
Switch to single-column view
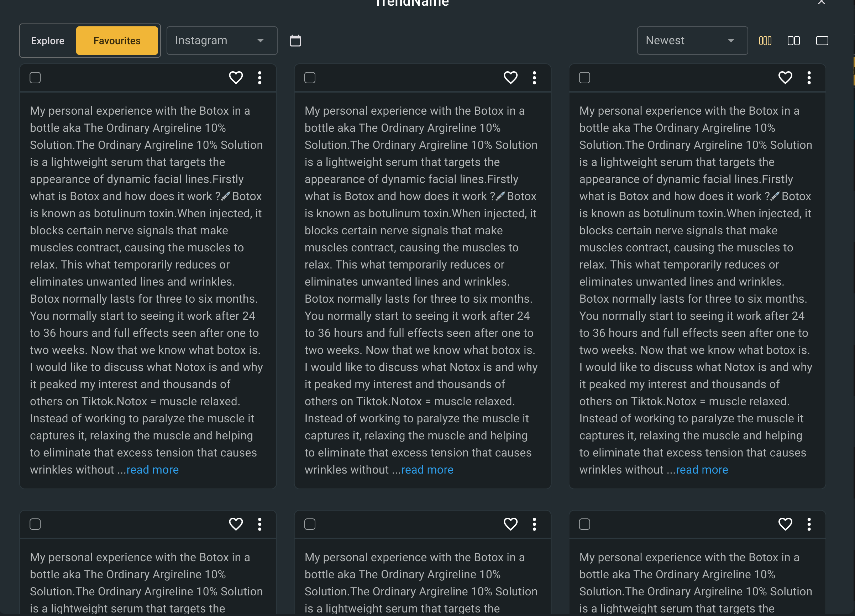[x=822, y=41]
